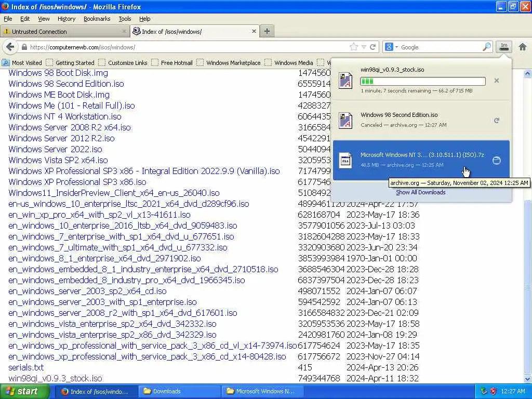
Task: Open Windows Marketplace bookmark
Action: [x=229, y=63]
